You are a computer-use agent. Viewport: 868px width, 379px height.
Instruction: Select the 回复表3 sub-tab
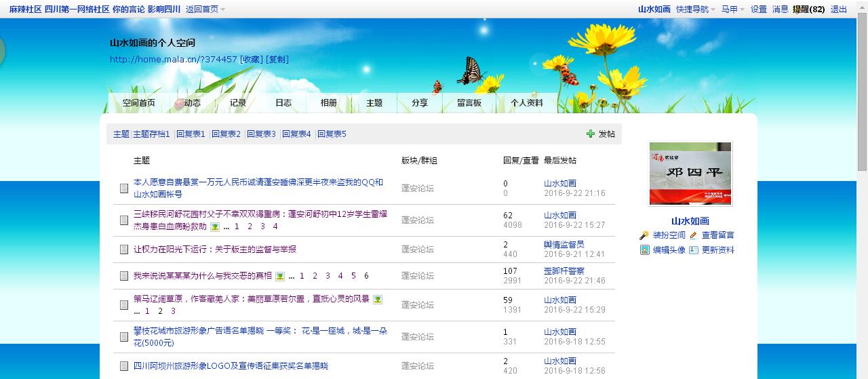(x=261, y=134)
